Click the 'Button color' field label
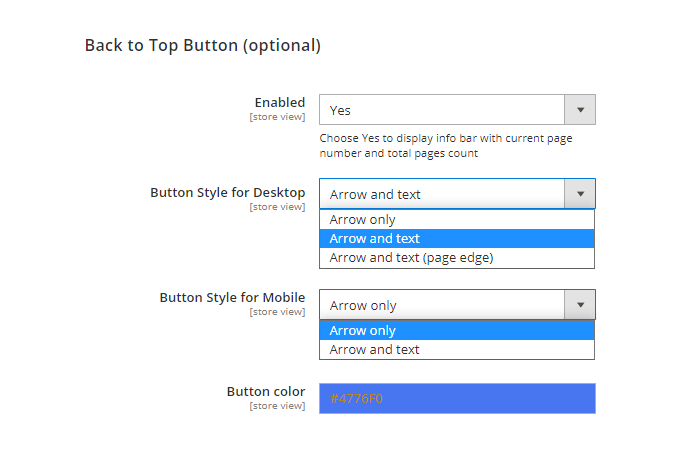 265,392
